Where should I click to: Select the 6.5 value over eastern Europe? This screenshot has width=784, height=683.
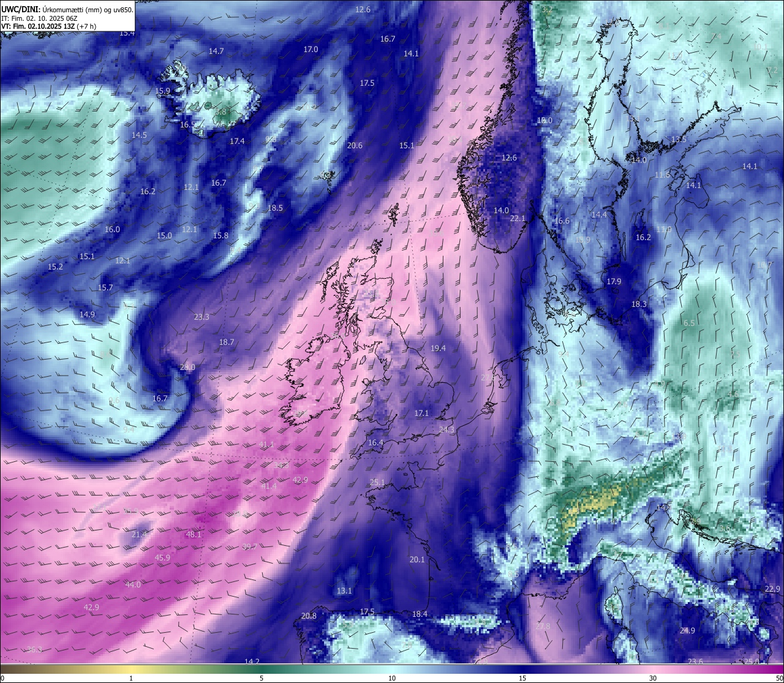click(x=689, y=323)
